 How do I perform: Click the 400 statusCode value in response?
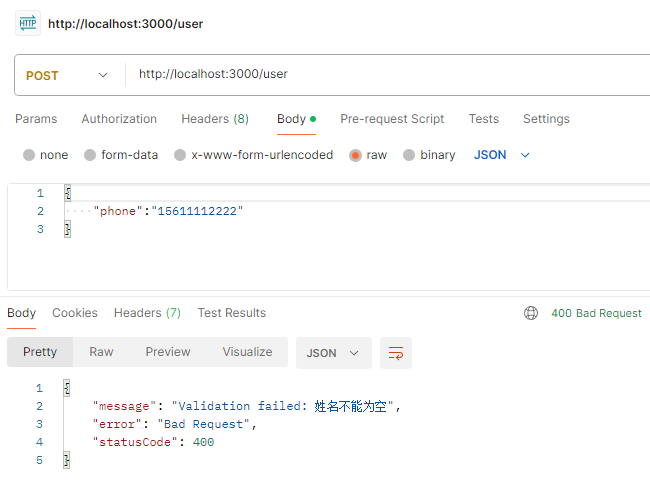[x=204, y=442]
